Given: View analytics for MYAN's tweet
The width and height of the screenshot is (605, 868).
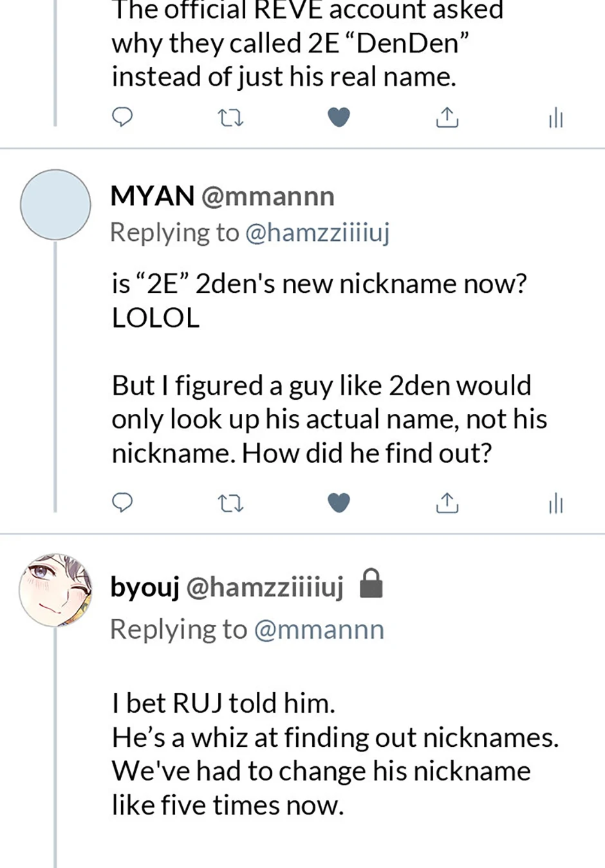Looking at the screenshot, I should coord(555,503).
